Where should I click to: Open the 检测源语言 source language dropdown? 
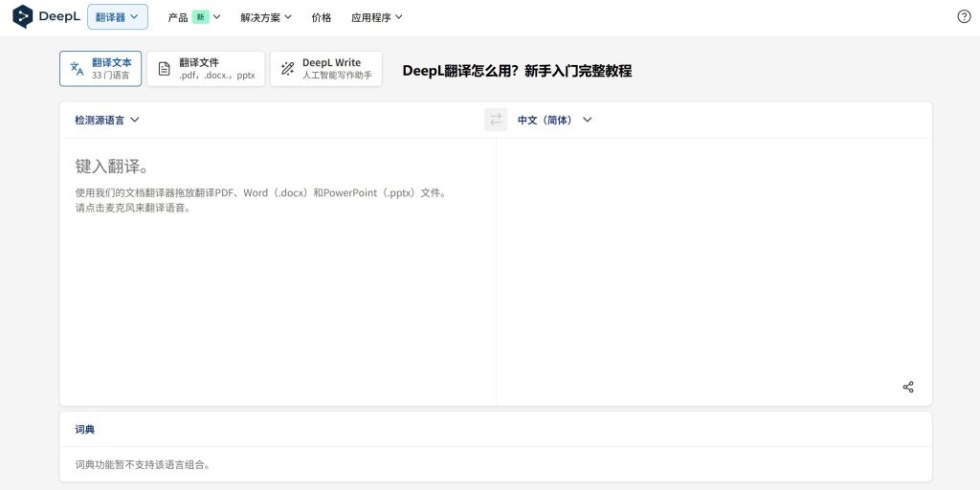[107, 120]
